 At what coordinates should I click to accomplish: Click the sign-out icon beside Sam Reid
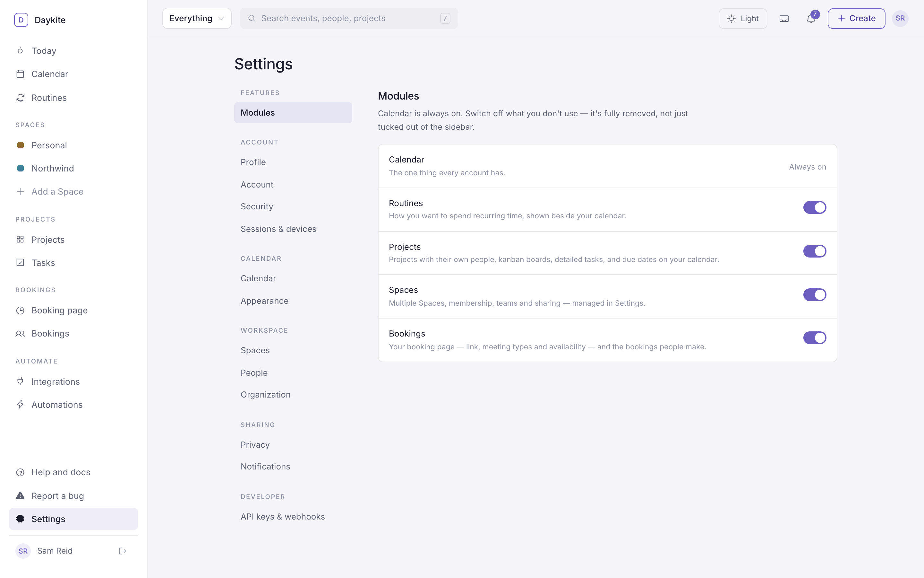pyautogui.click(x=123, y=551)
